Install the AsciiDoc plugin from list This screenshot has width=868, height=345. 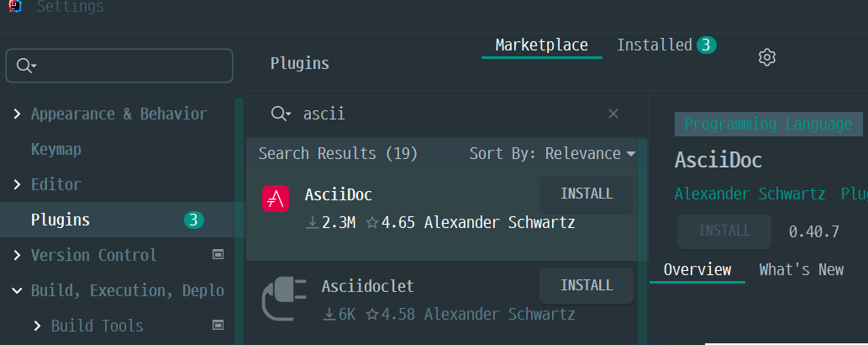pyautogui.click(x=587, y=194)
